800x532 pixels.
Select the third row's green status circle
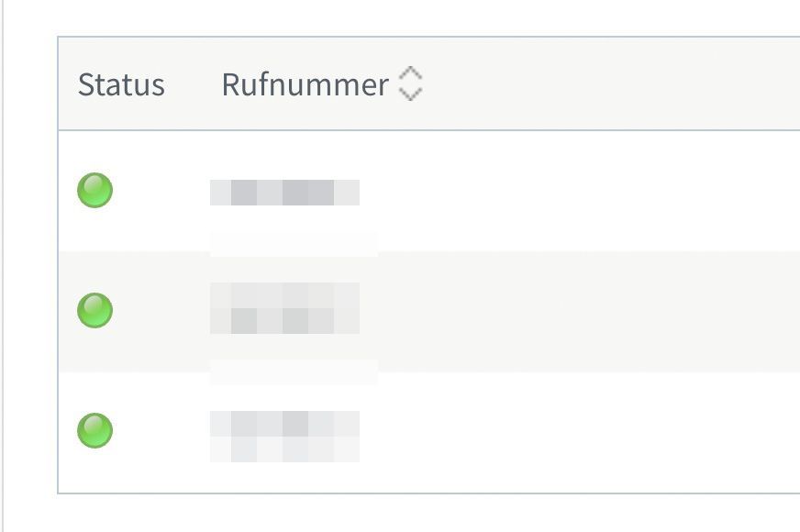94,429
